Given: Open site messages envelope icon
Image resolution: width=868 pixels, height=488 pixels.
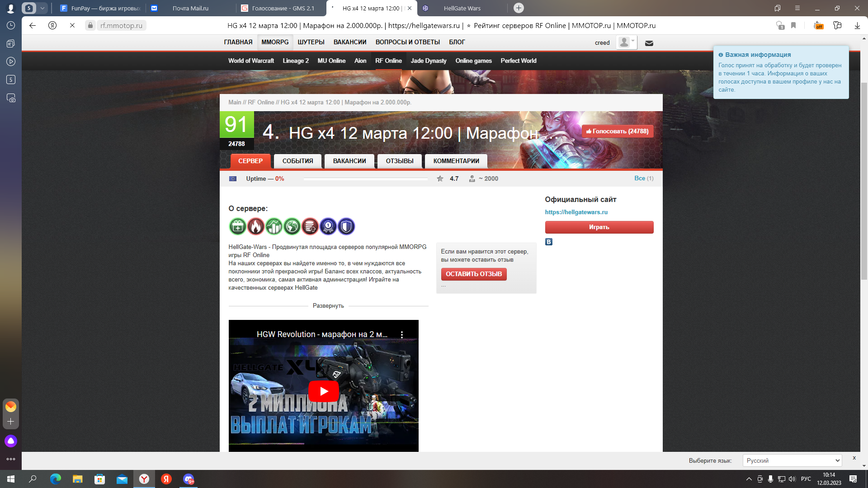Looking at the screenshot, I should pos(649,43).
